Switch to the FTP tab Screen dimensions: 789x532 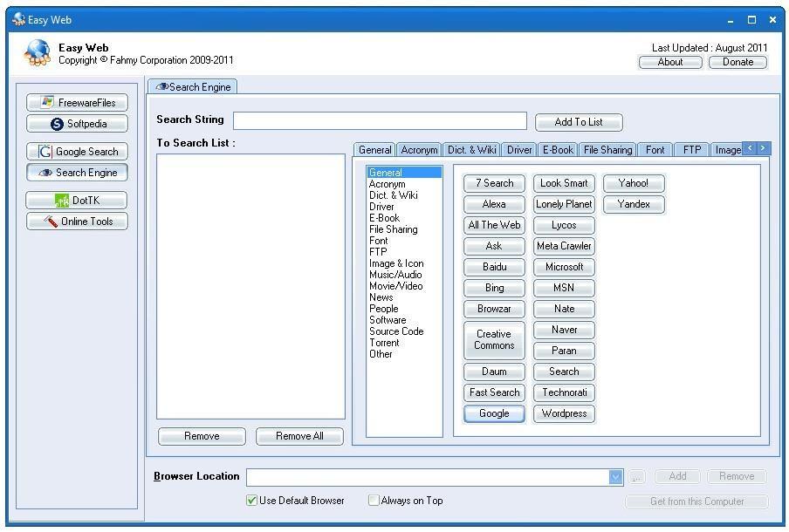coord(692,150)
